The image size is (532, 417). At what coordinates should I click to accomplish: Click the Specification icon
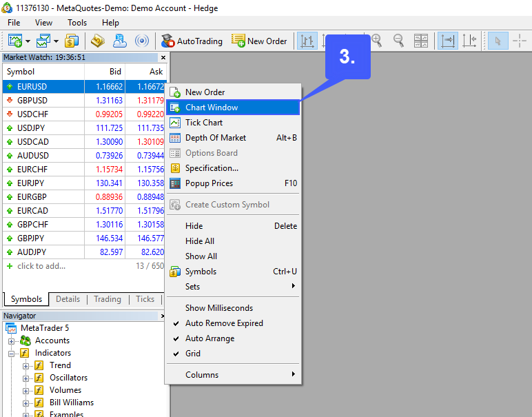[x=175, y=168]
